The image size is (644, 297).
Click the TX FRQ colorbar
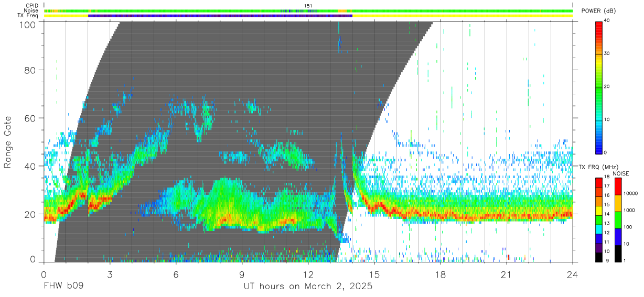tap(599, 219)
